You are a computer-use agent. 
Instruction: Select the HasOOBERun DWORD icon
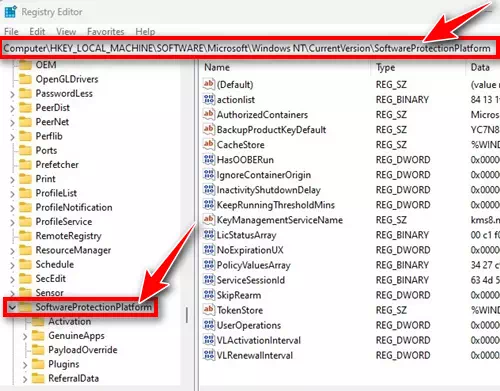[x=209, y=159]
